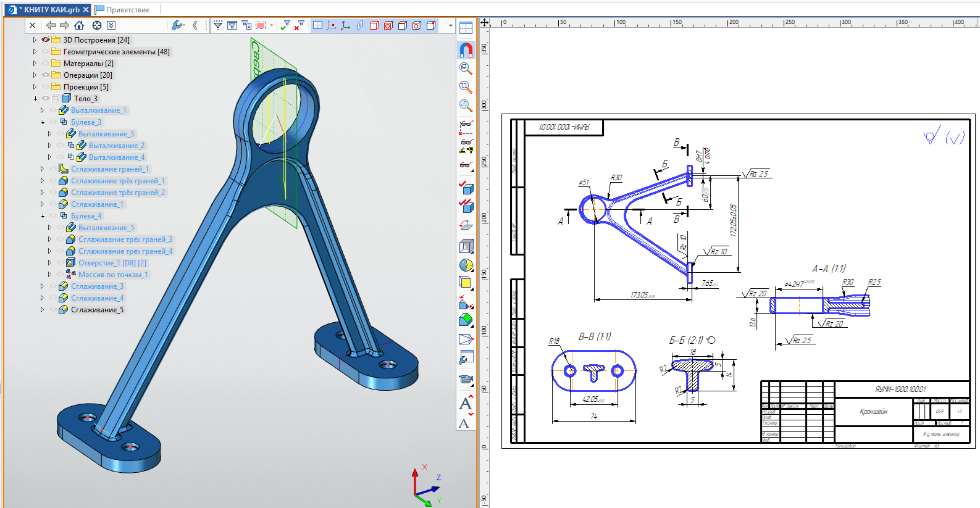
Task: Click the locate target crosshair icon
Action: point(97,25)
